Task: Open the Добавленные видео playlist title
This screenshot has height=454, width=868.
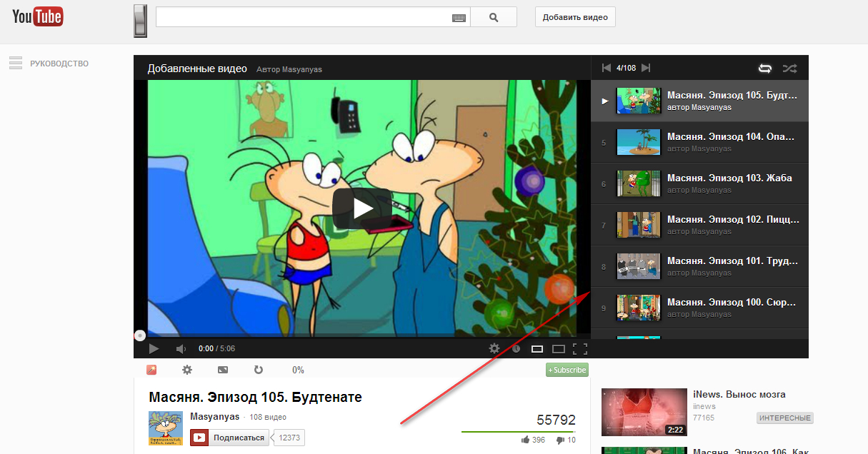Action: 197,69
